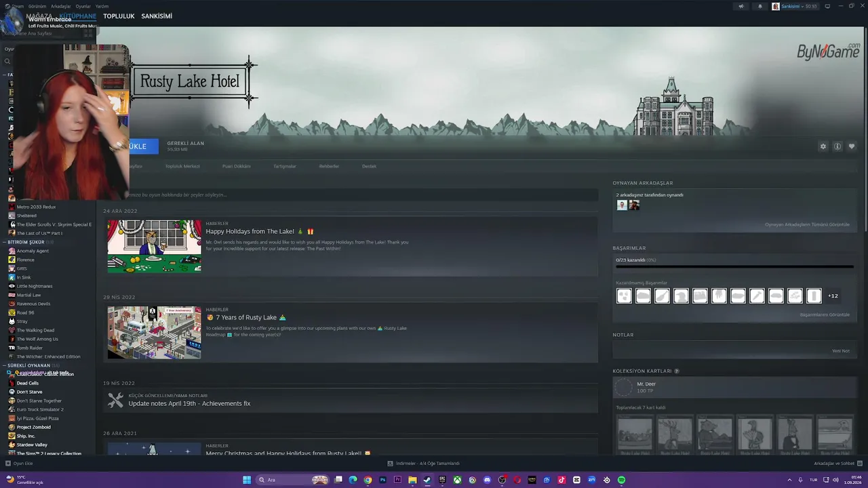Image resolution: width=868 pixels, height=488 pixels.
Task: Open the Başarımlarını Görüntüle link
Action: pyautogui.click(x=825, y=314)
